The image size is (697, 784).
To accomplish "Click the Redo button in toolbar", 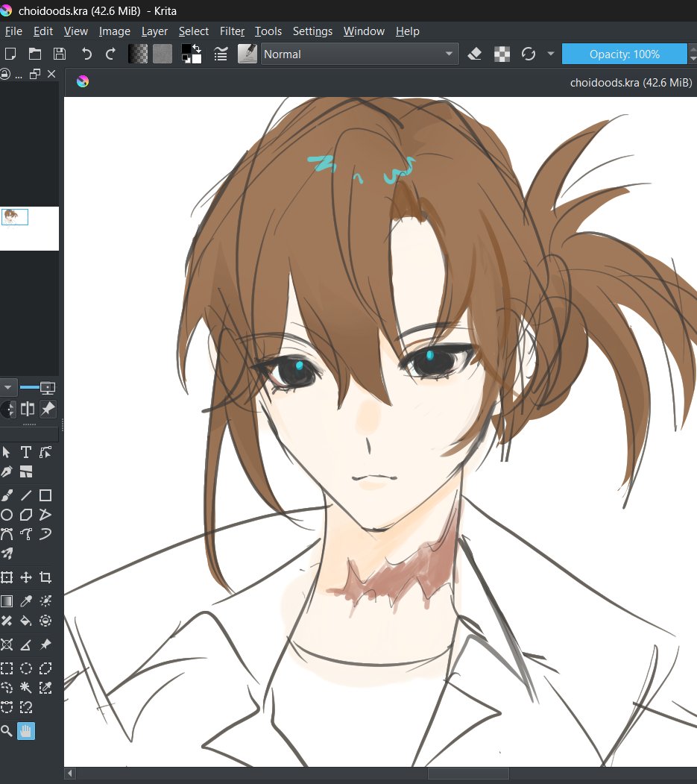I will pos(111,54).
